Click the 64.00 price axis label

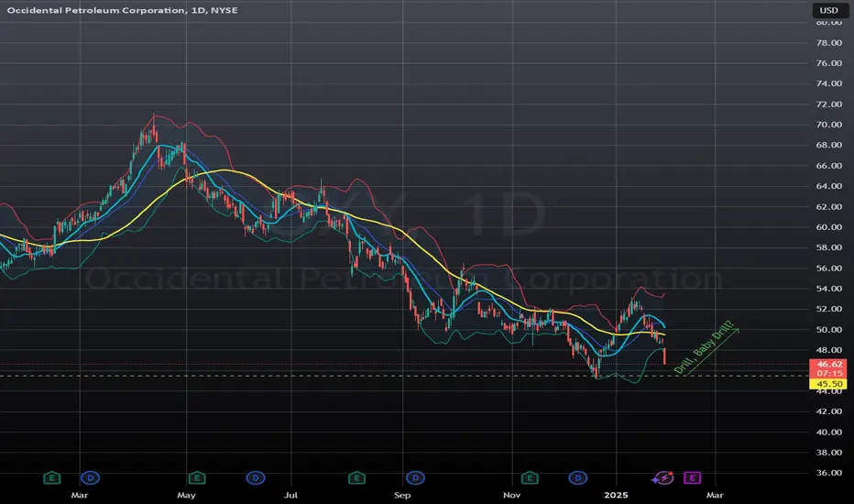829,186
